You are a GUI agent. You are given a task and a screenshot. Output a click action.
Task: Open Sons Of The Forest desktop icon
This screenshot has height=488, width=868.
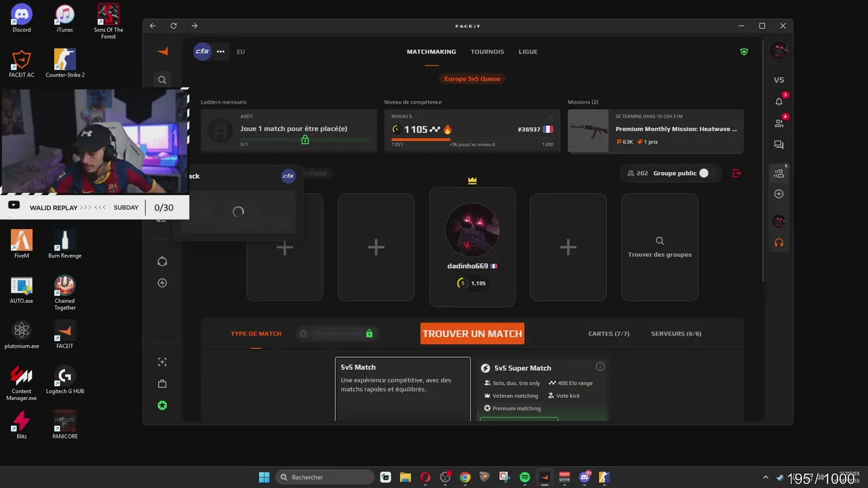click(108, 22)
